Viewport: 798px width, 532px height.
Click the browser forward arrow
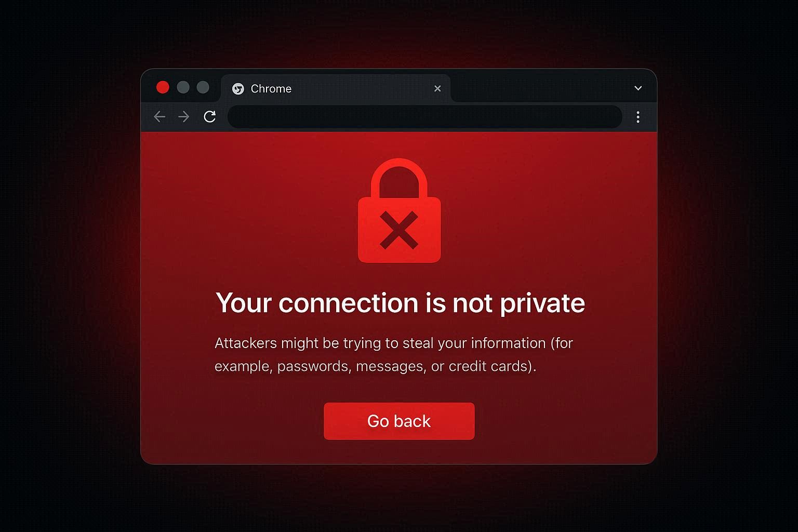(184, 117)
